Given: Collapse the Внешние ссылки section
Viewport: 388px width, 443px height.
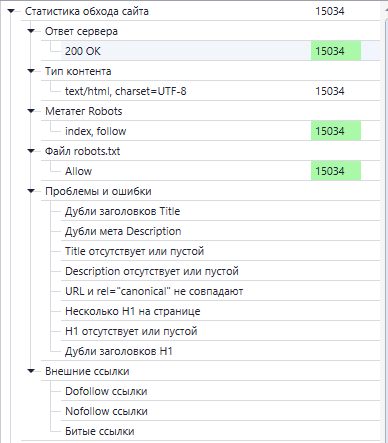Looking at the screenshot, I should 31,371.
